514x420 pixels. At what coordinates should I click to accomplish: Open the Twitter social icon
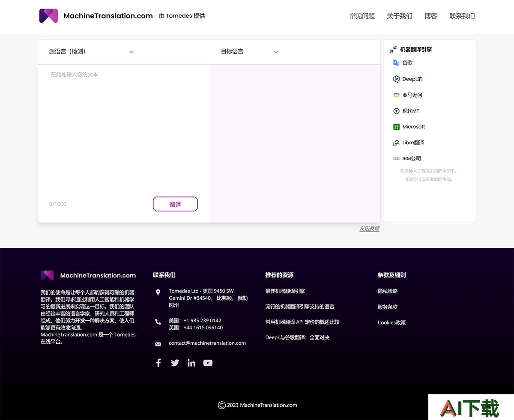[x=175, y=363]
